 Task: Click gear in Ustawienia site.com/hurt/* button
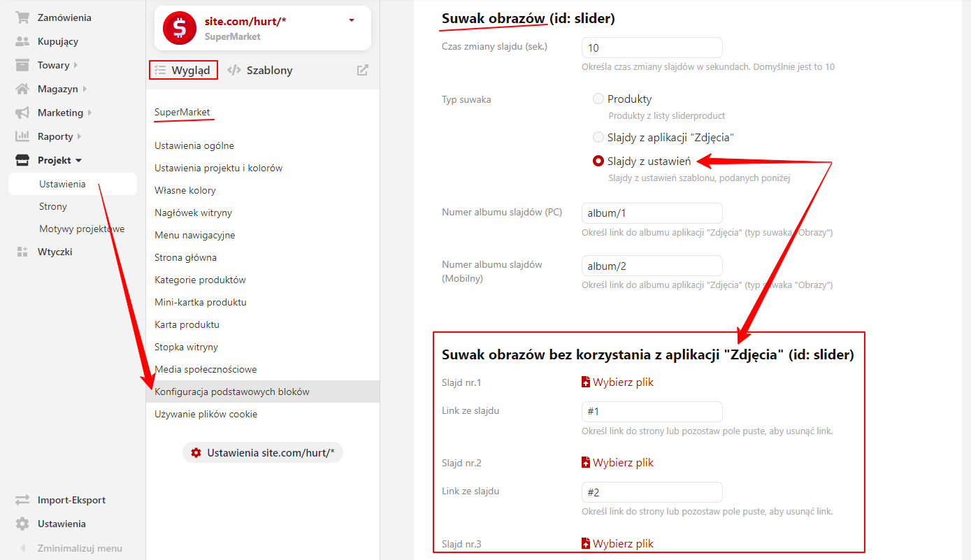196,452
